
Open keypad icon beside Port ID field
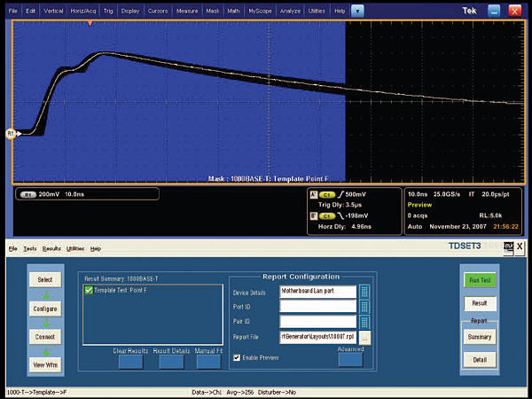coord(364,306)
